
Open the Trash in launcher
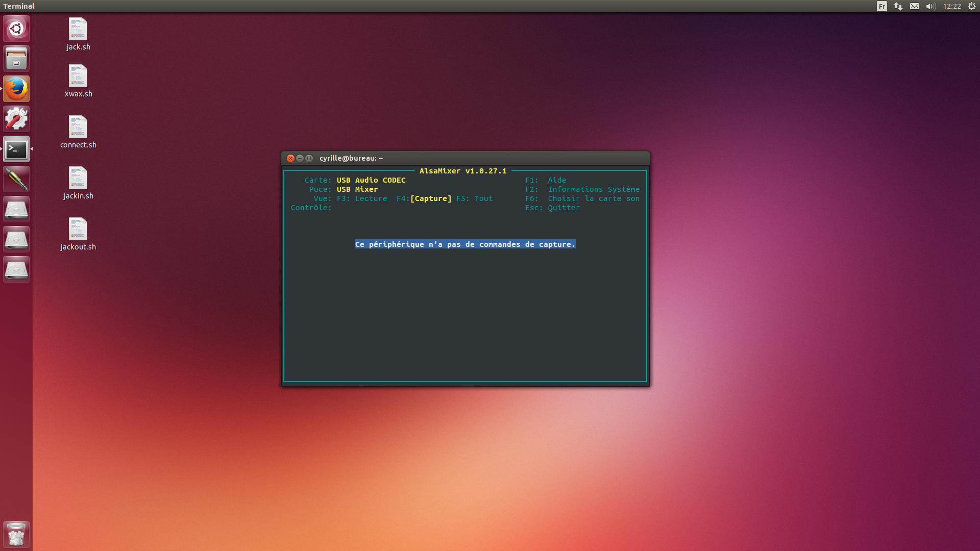[16, 535]
